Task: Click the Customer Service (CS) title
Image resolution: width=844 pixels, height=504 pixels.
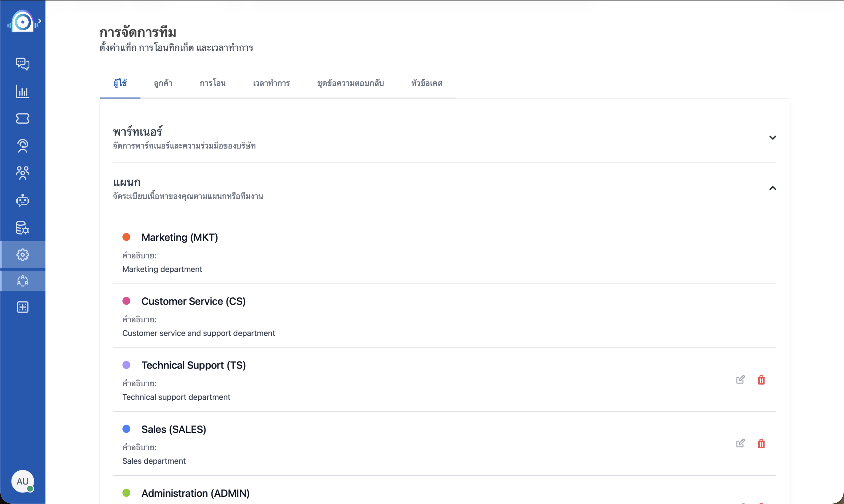Action: pyautogui.click(x=193, y=301)
